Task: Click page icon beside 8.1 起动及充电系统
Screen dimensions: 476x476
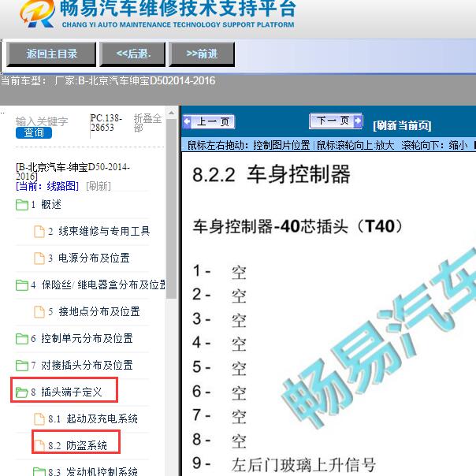Action: (x=39, y=419)
